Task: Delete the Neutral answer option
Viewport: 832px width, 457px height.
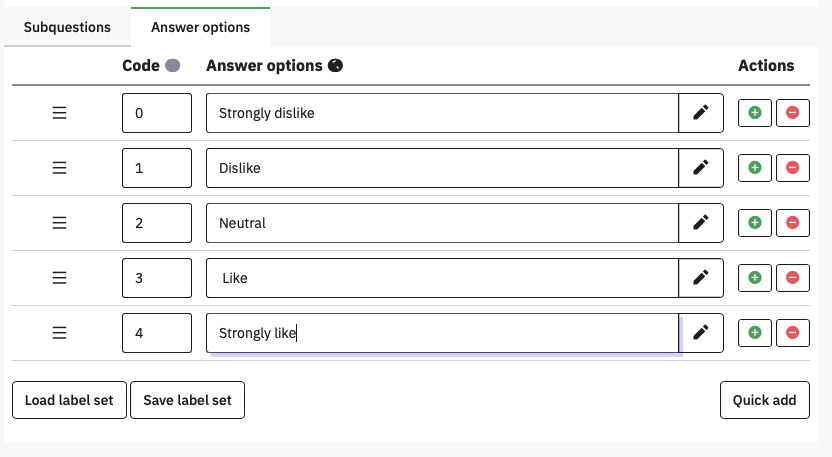Action: coord(793,223)
